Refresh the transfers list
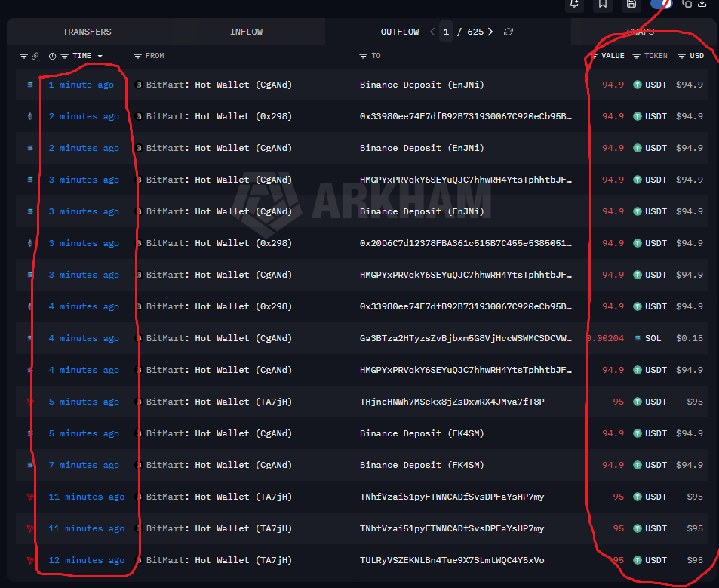The height and width of the screenshot is (588, 719). 508,32
